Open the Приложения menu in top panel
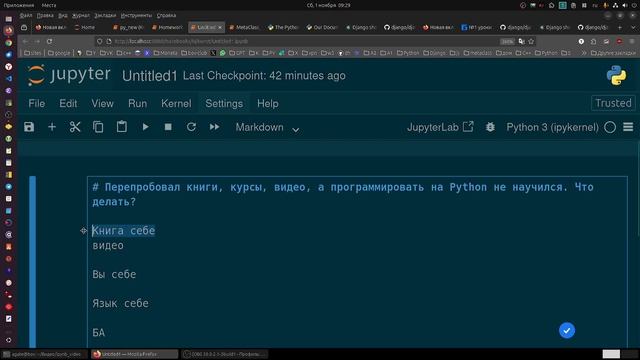Image resolution: width=640 pixels, height=360 pixels. click(x=19, y=5)
